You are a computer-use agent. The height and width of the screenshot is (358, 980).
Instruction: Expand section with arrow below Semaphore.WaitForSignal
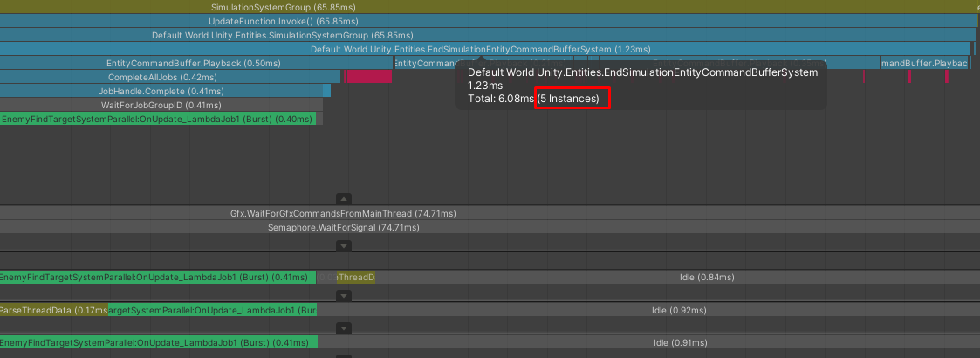344,246
